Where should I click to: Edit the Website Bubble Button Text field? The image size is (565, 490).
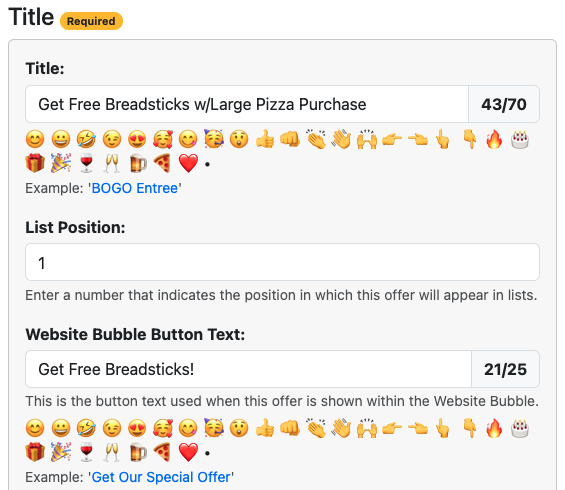coord(248,369)
